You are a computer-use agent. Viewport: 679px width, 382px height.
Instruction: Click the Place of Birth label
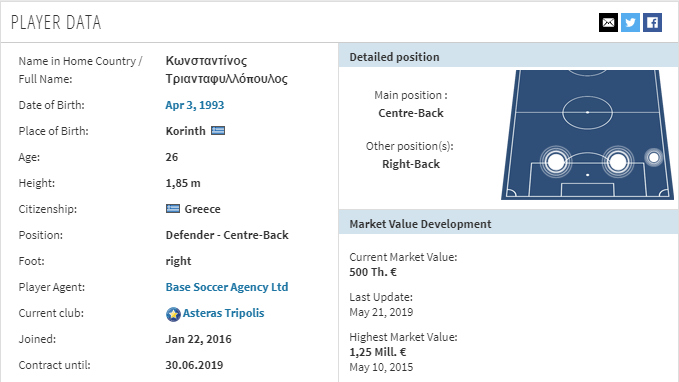coord(54,131)
